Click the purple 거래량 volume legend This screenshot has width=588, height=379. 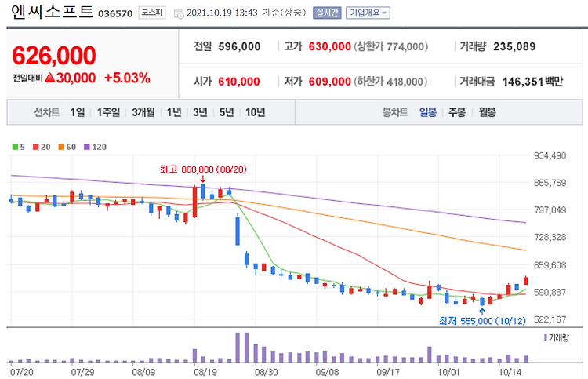point(557,338)
